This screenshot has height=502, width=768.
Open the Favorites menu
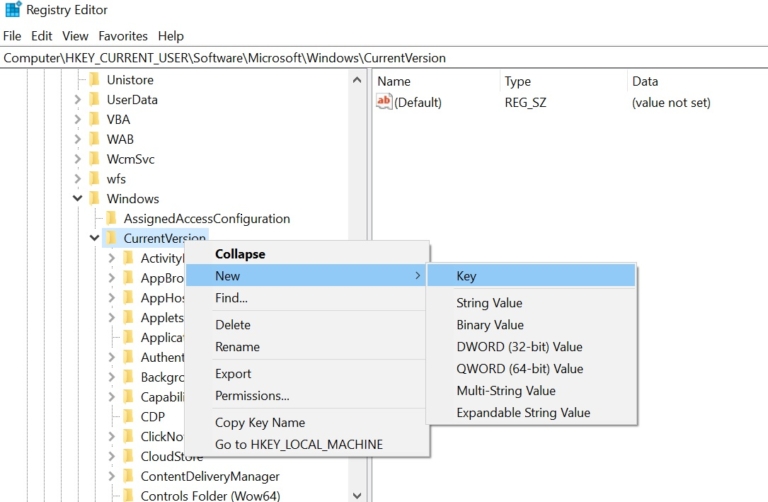(x=123, y=36)
